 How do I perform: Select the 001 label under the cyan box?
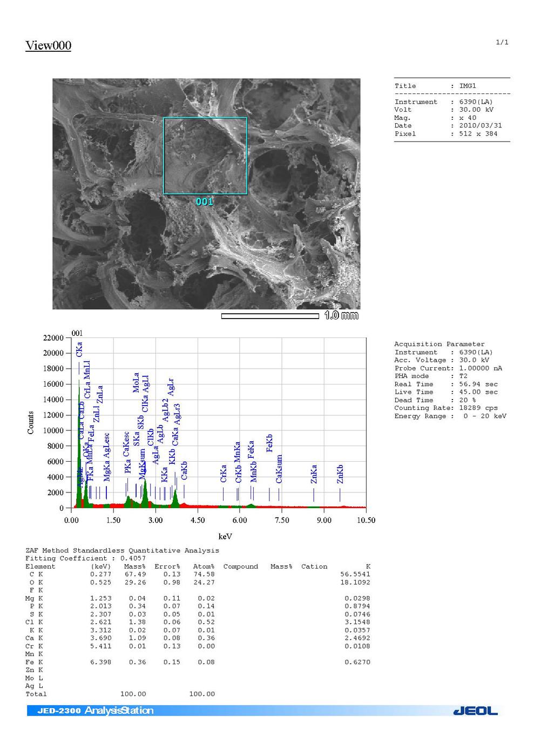(205, 201)
